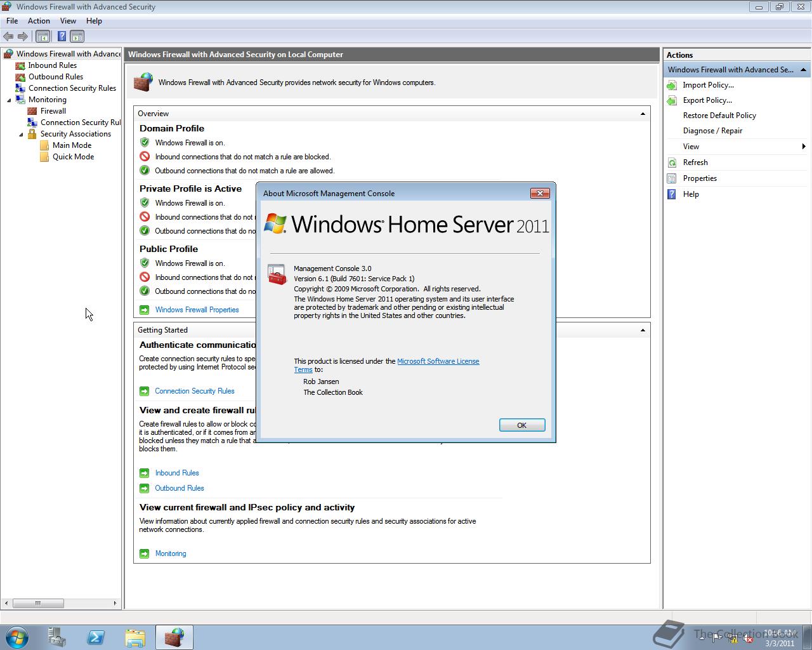This screenshot has height=650, width=812.
Task: Select Security Associations tree node
Action: 75,134
